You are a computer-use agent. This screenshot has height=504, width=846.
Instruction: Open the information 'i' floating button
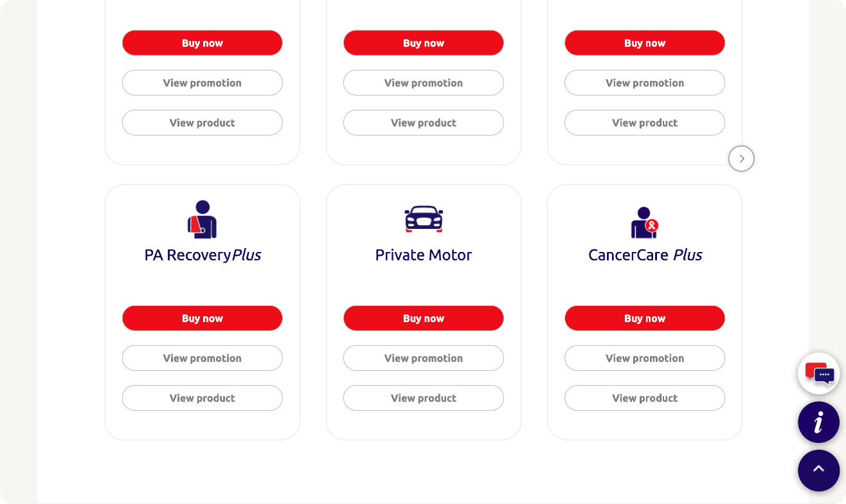(819, 422)
